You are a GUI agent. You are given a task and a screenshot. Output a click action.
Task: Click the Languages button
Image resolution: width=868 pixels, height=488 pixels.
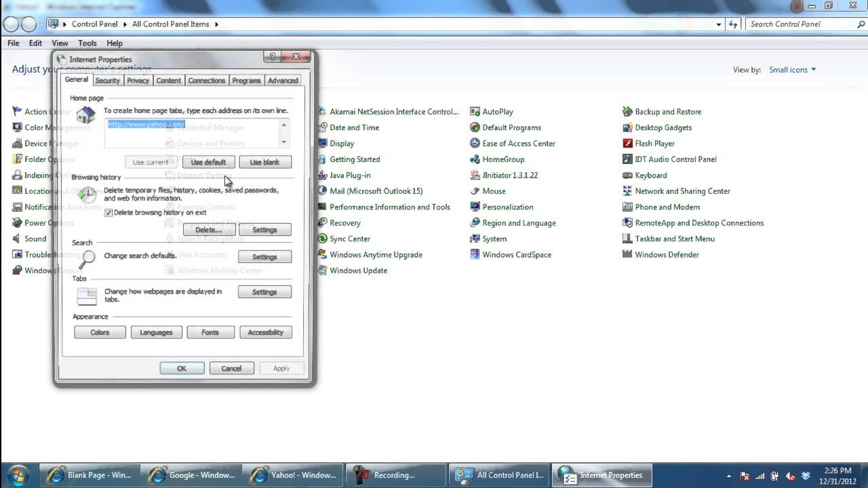click(156, 332)
